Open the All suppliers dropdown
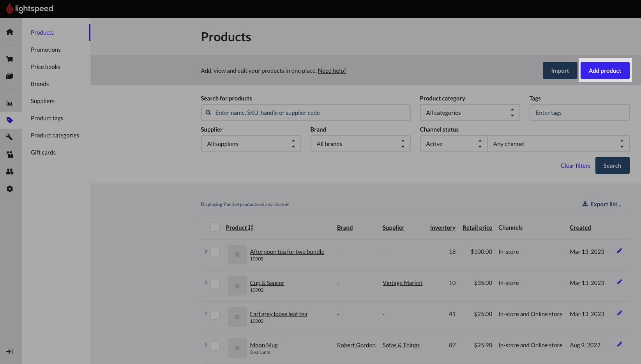641x364 pixels. [251, 144]
